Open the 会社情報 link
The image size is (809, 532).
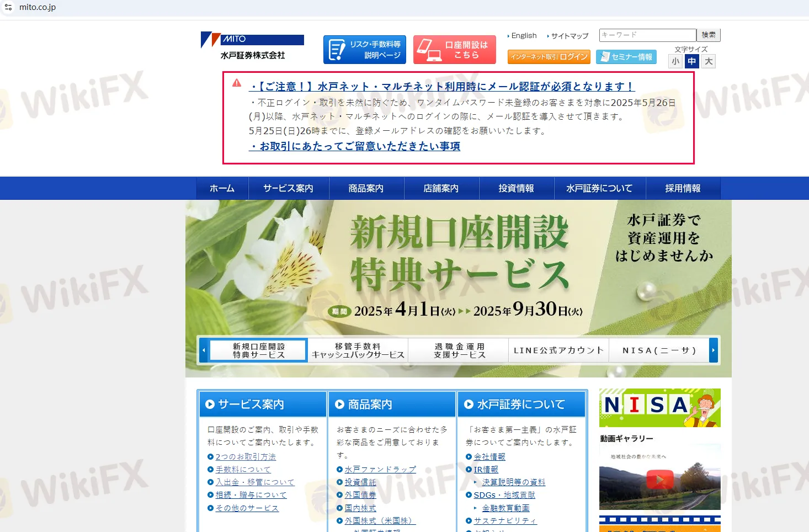pyautogui.click(x=489, y=457)
